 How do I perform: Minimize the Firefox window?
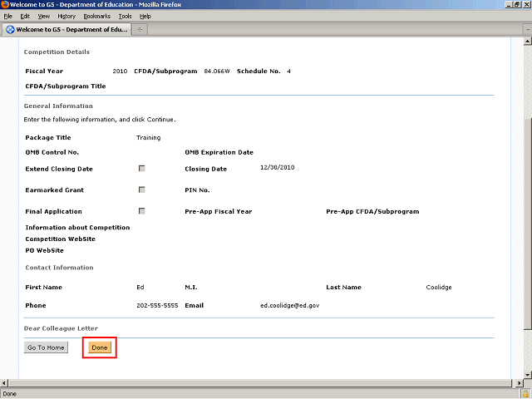(x=509, y=4)
